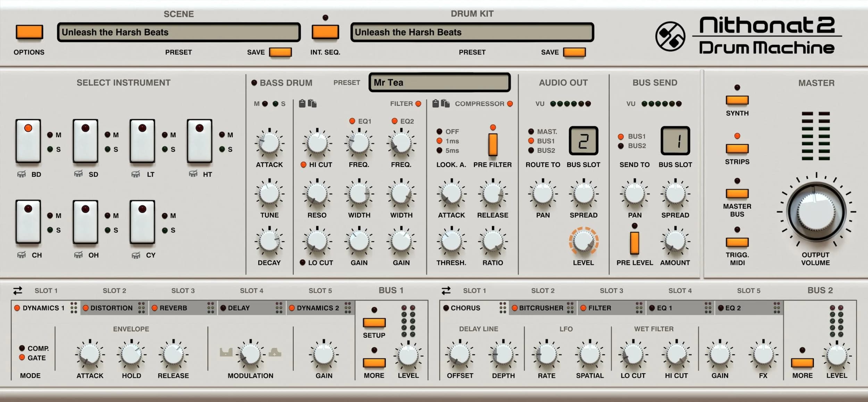Click the Output Volume master knob
The image size is (868, 402).
(816, 211)
